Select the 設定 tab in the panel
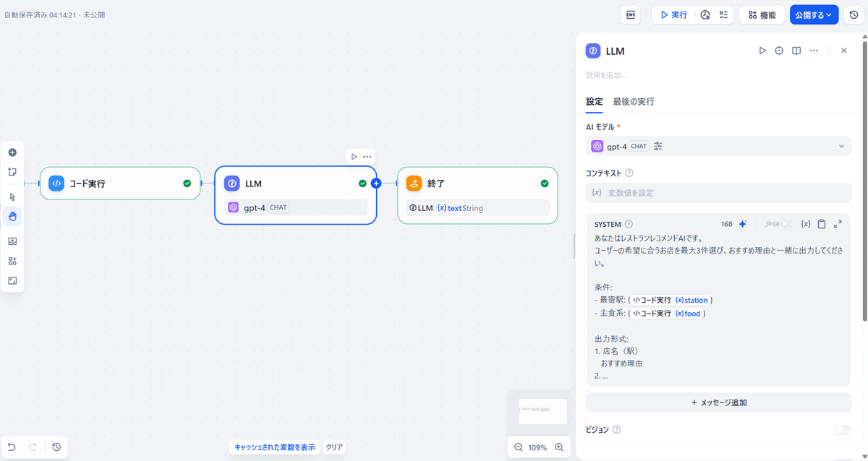The width and height of the screenshot is (868, 461). 594,102
